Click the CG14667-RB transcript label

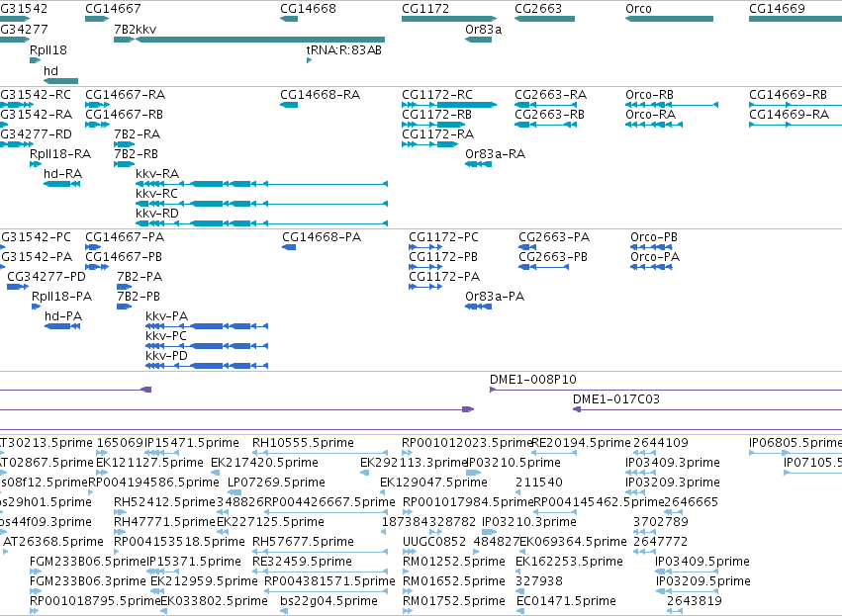click(x=124, y=115)
